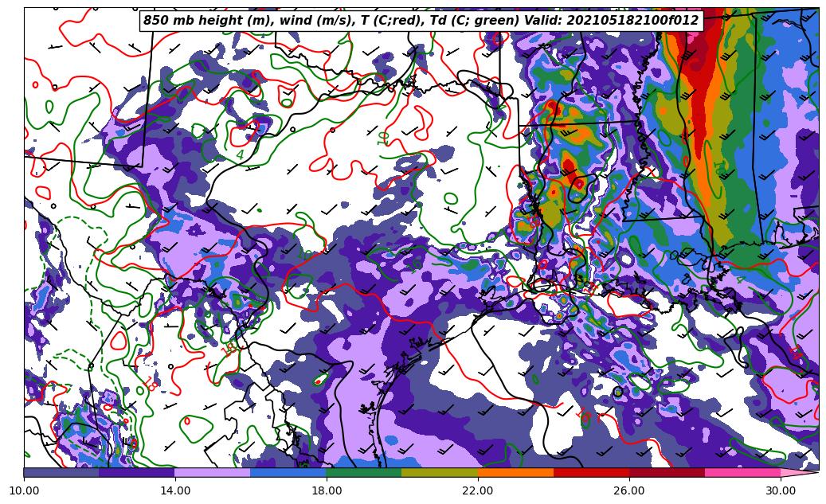This screenshot has height=504, width=826.
Task: Click the 18.00 colorbar tick label
Action: [x=326, y=490]
